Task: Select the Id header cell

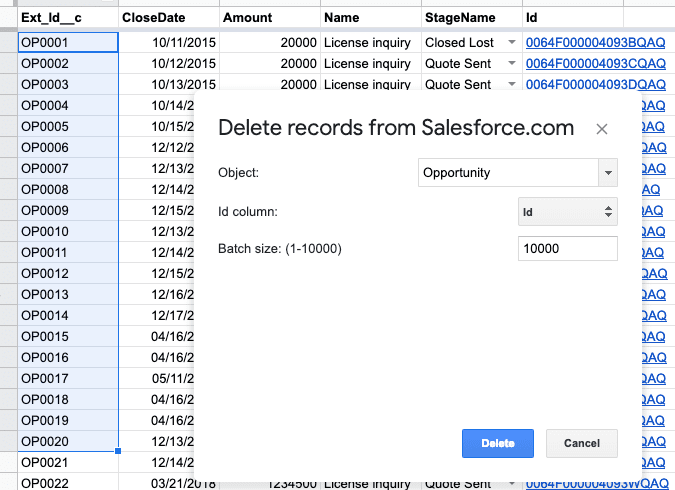Action: [x=573, y=18]
